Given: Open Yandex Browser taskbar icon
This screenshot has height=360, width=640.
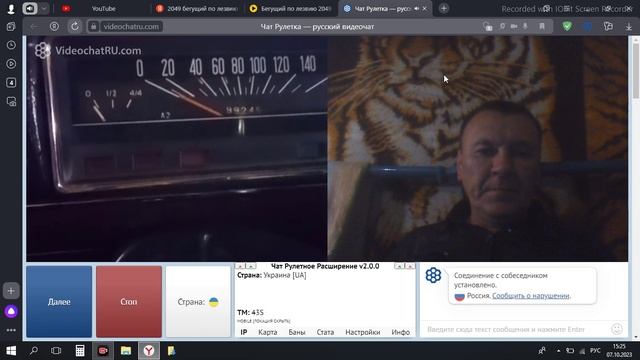Looking at the screenshot, I should (x=149, y=351).
